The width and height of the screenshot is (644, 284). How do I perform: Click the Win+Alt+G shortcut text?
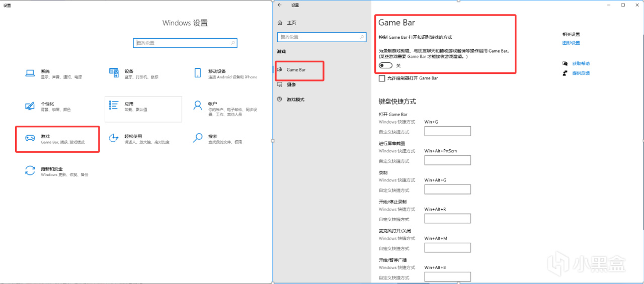coord(435,180)
